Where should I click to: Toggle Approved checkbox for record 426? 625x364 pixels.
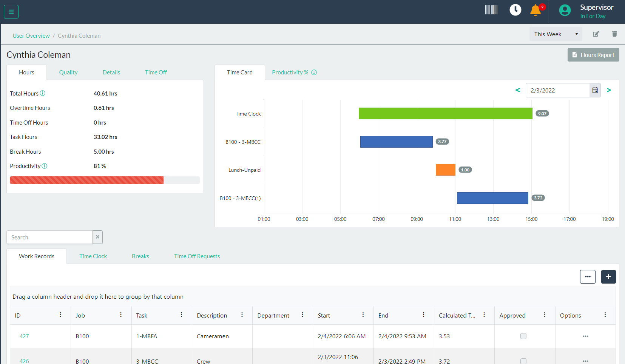[523, 361]
